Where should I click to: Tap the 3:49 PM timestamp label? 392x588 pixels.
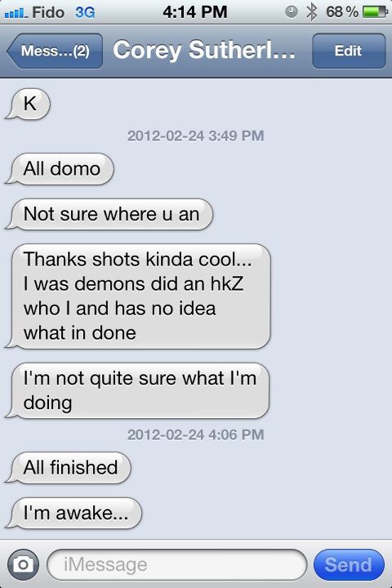236,136
